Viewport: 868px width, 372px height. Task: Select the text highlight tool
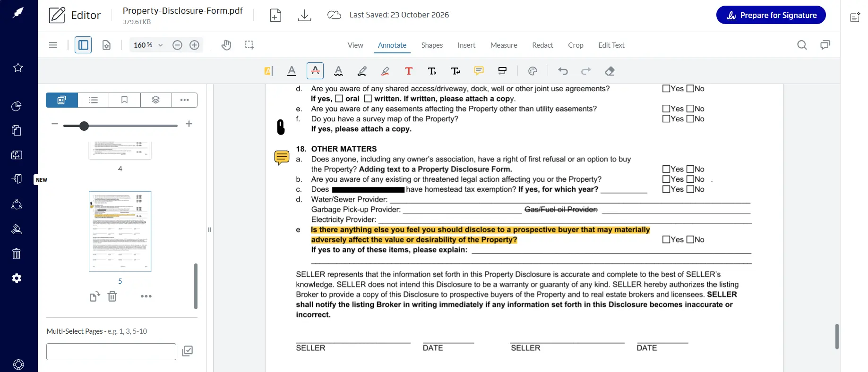point(268,71)
